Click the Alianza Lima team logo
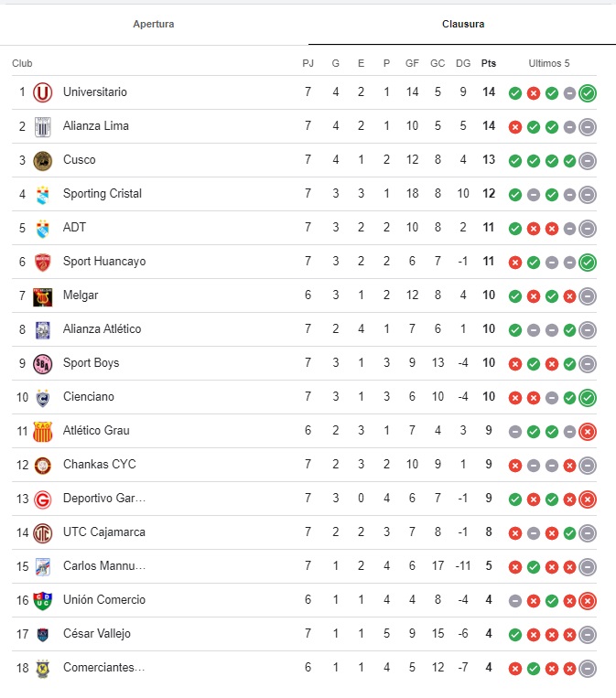616x698 pixels. [42, 126]
